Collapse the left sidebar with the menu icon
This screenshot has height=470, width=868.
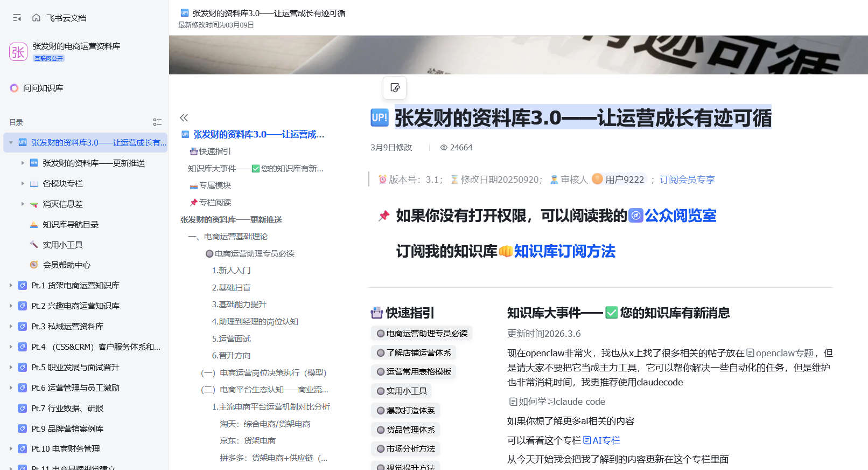click(17, 18)
